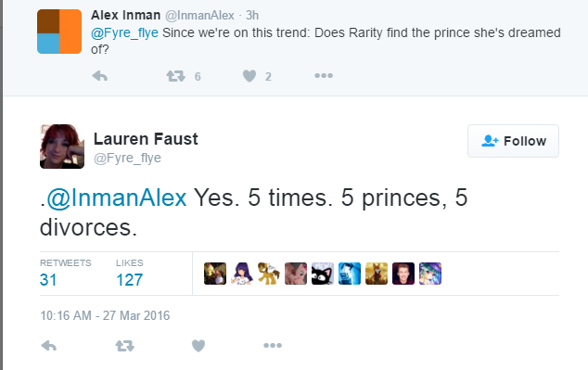Like Lauren Faust's tweet with heart icon
Screen dimensions: 588x370
[x=198, y=346]
